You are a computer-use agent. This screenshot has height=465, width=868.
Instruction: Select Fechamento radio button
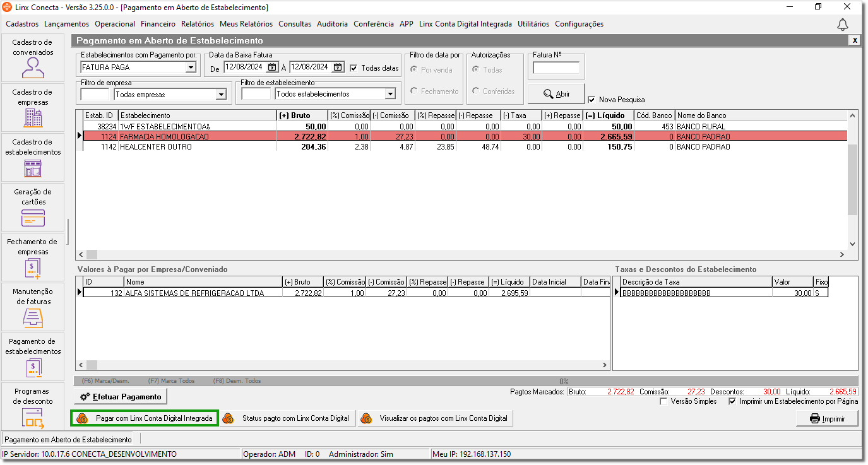pyautogui.click(x=414, y=91)
